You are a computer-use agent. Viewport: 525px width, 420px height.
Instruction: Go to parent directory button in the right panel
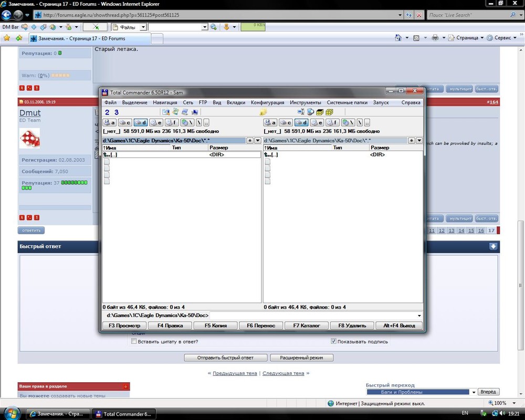[367, 122]
